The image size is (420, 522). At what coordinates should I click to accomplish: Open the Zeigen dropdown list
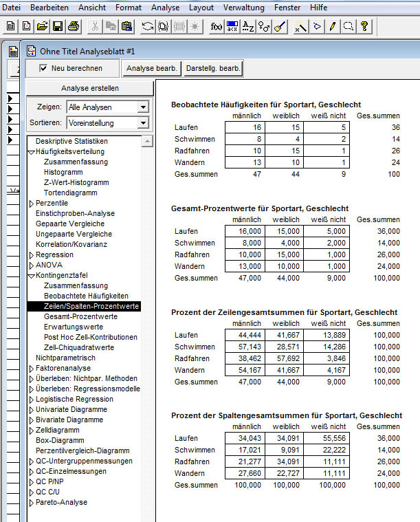point(143,107)
